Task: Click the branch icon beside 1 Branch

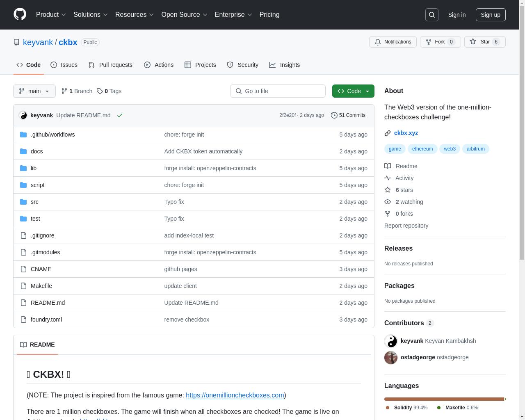Action: coord(64,91)
